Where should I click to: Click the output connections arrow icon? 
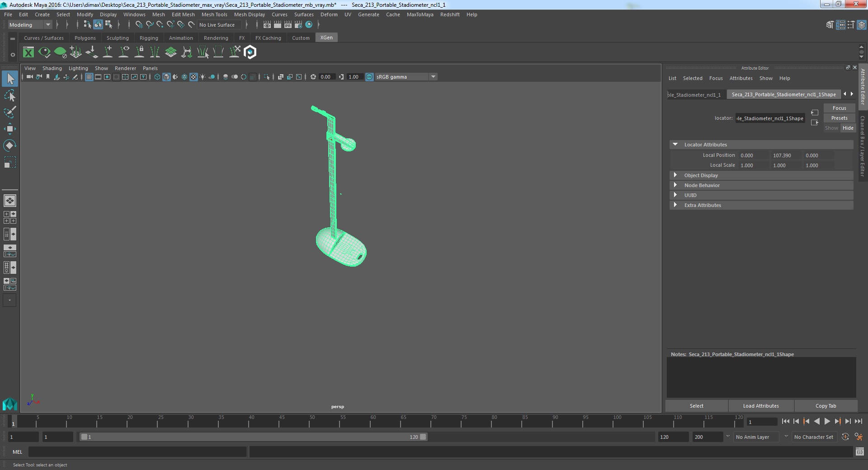pos(815,122)
